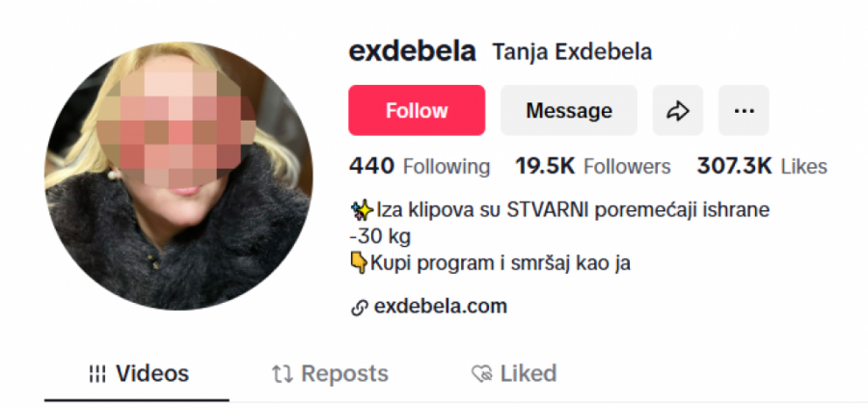Click the share arrow icon button

click(678, 110)
